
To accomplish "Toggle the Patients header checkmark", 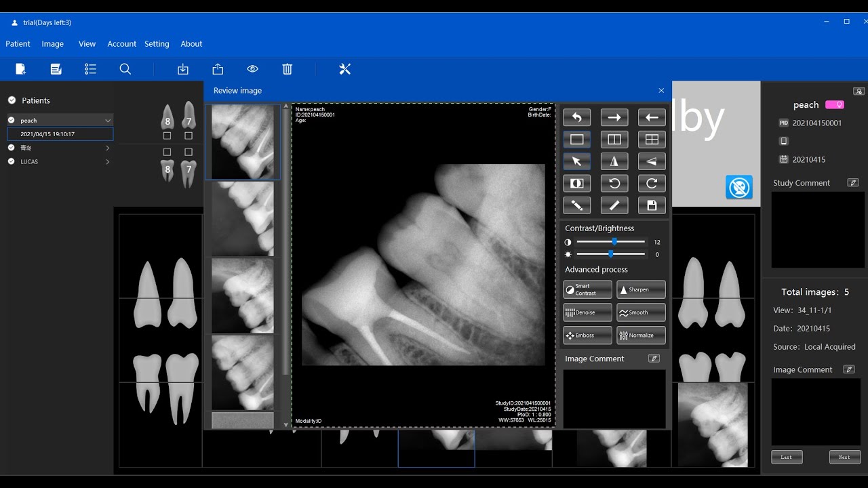I will [12, 100].
